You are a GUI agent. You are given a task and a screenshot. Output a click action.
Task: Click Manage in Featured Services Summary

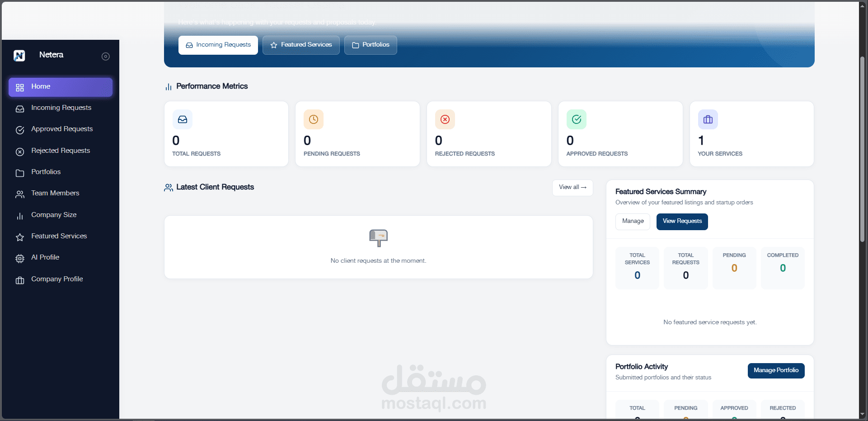(633, 222)
